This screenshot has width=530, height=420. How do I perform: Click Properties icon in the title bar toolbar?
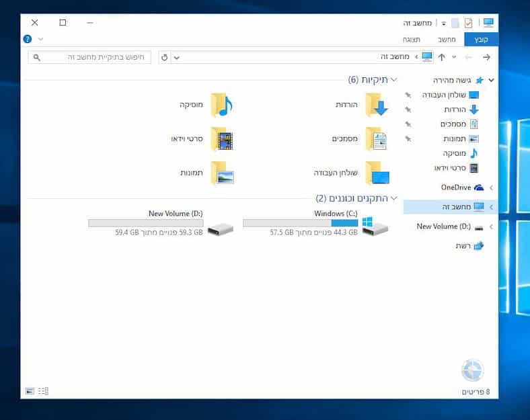[468, 23]
